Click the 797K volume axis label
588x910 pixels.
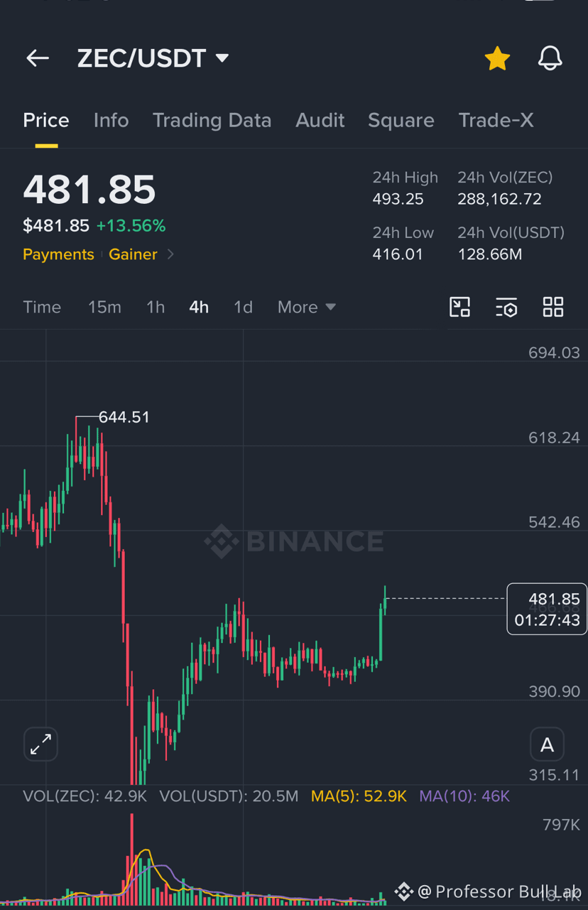[561, 825]
